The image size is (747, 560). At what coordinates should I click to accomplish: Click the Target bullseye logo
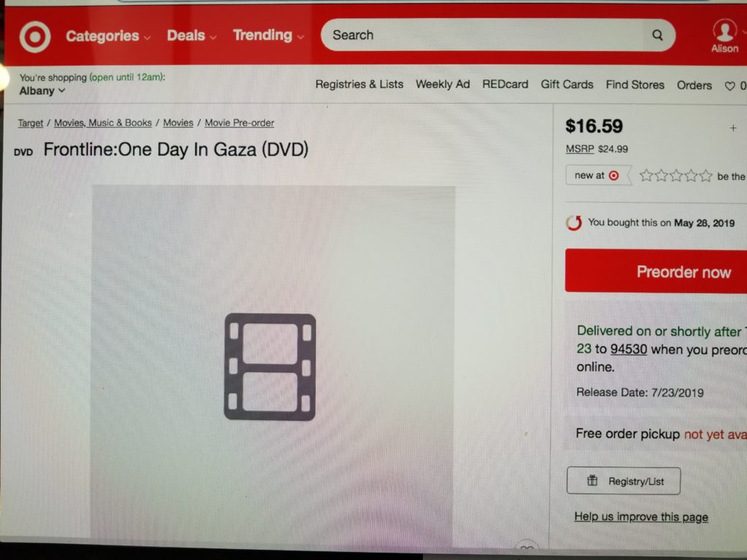35,36
